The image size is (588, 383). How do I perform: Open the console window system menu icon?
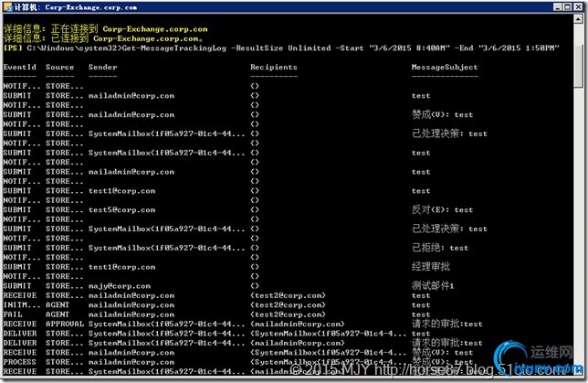click(6, 5)
